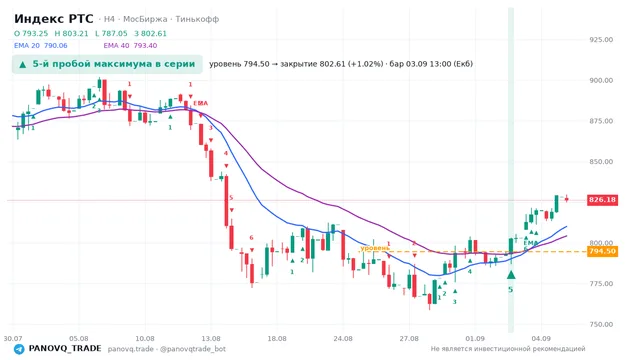640x360 pixels.
Task: Click the orange 794.50 level price label
Action: point(602,251)
